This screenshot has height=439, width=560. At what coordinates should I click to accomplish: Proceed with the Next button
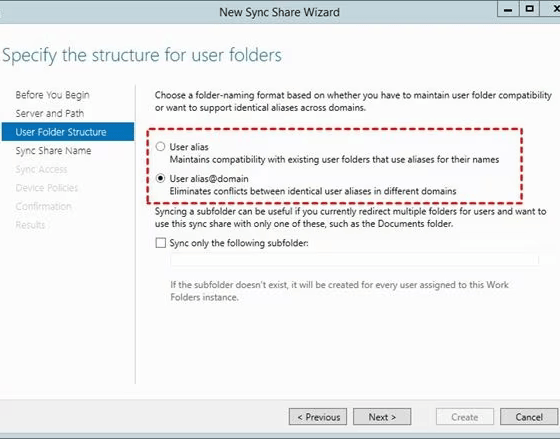(x=382, y=417)
